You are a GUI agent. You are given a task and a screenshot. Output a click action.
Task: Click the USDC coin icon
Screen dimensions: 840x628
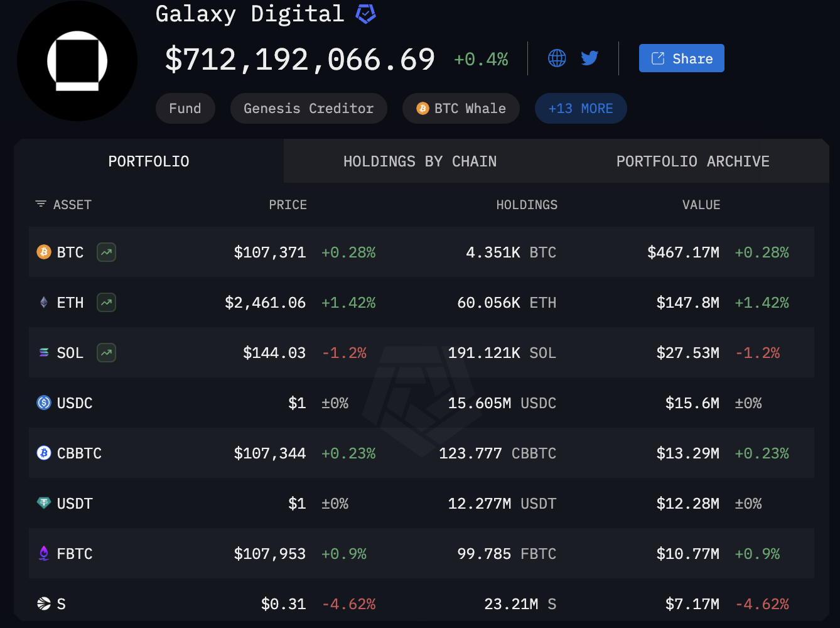pos(44,403)
